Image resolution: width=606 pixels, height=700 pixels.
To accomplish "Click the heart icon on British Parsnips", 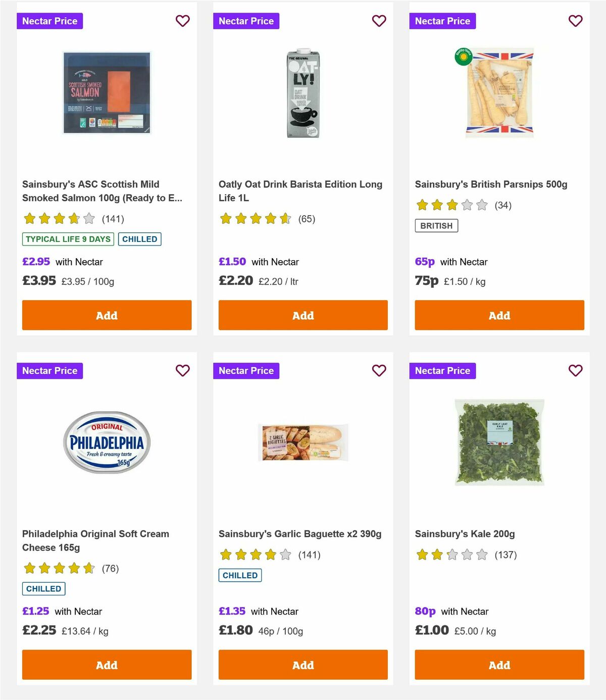I will coord(575,21).
